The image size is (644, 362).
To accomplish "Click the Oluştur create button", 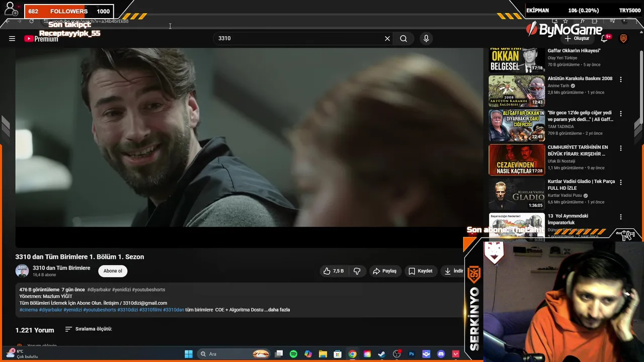I will pos(577,38).
